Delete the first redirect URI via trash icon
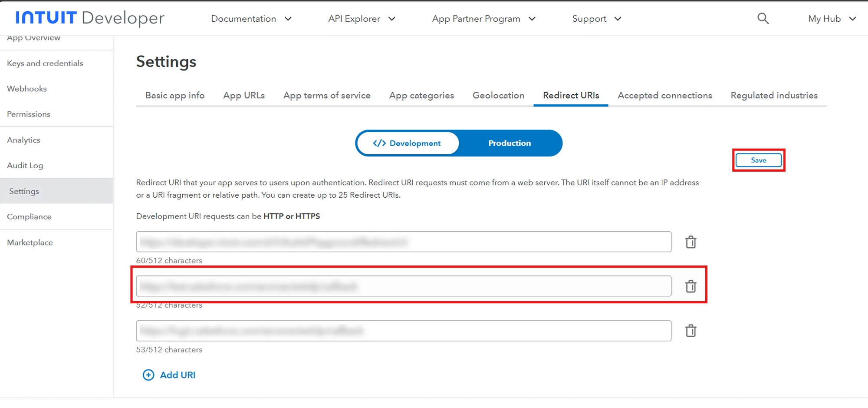 coord(691,242)
